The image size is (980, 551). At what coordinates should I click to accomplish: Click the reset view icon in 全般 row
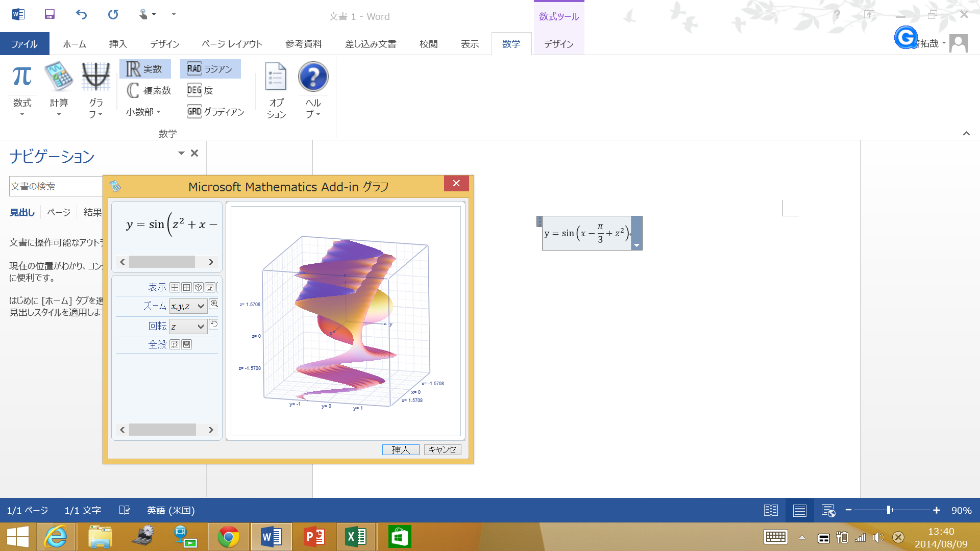(175, 344)
